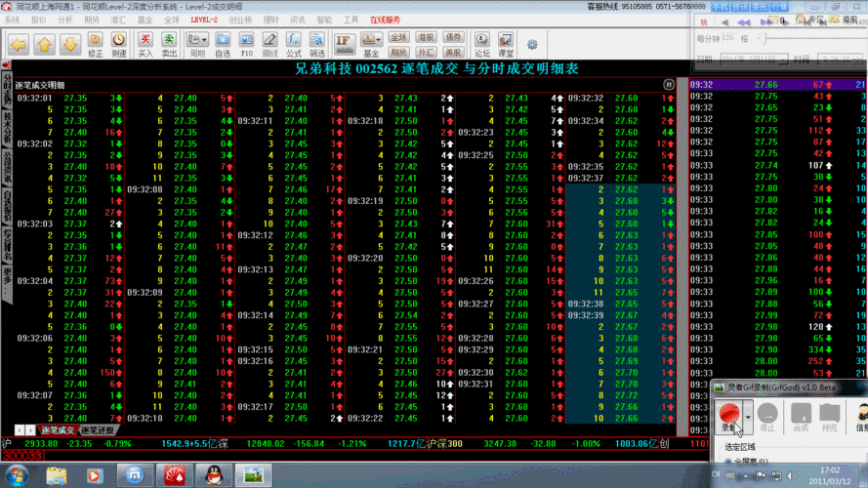Click the gear settings icon in toolbar
This screenshot has width=868, height=488.
coord(532,44)
